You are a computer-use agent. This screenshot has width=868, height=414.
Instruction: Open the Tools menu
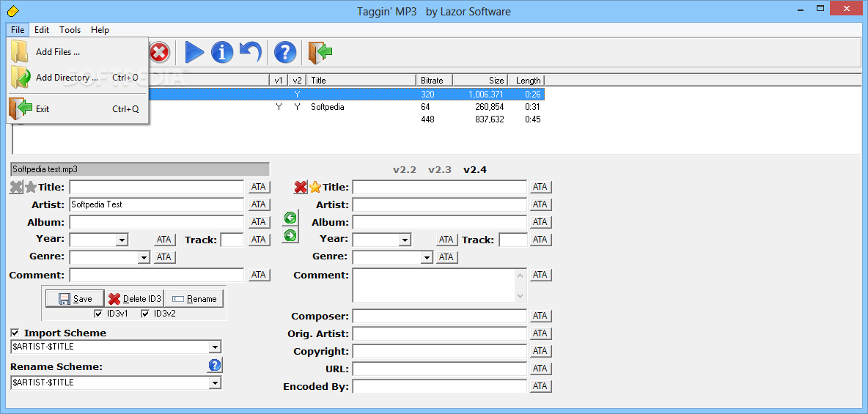[x=70, y=30]
